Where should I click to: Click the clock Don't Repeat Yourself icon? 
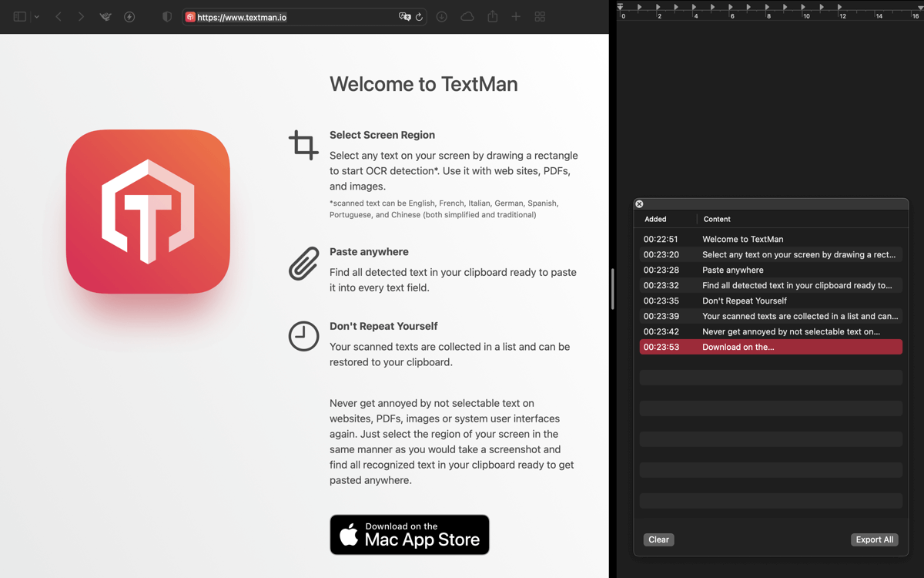(x=303, y=336)
